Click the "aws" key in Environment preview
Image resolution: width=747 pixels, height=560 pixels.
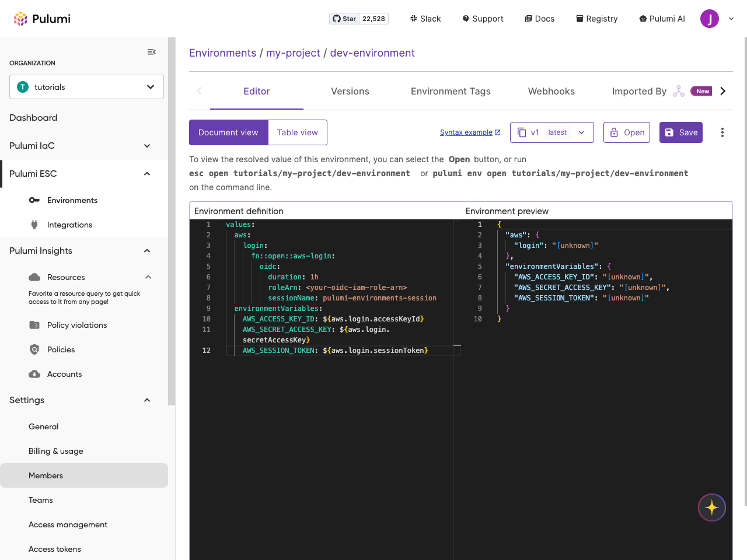516,235
